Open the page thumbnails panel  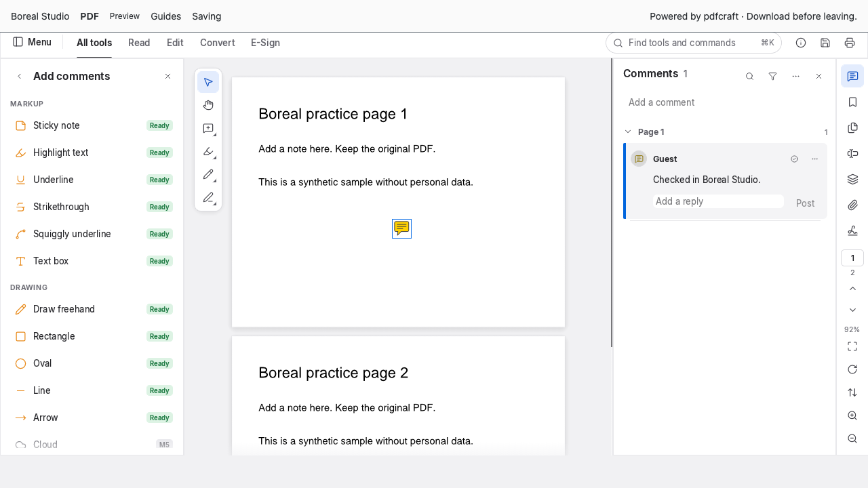pos(852,127)
